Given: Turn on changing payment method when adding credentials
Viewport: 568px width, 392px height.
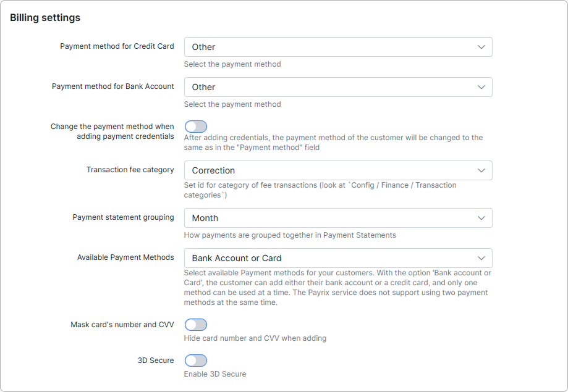Looking at the screenshot, I should pos(196,126).
